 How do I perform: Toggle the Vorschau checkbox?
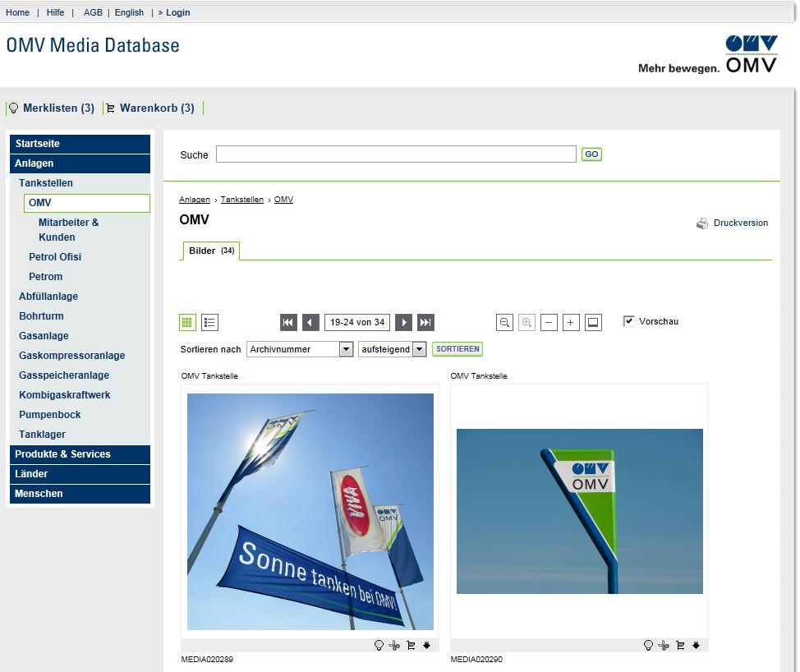pyautogui.click(x=629, y=321)
